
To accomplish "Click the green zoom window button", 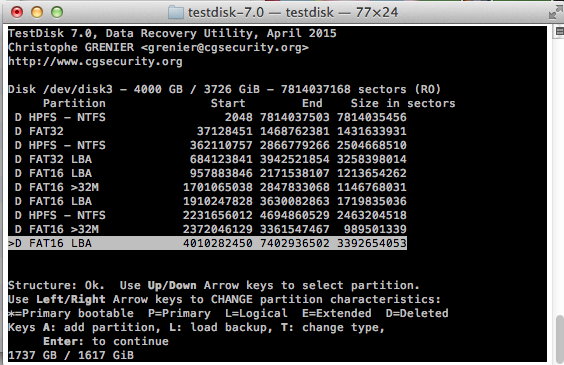I will pos(57,12).
